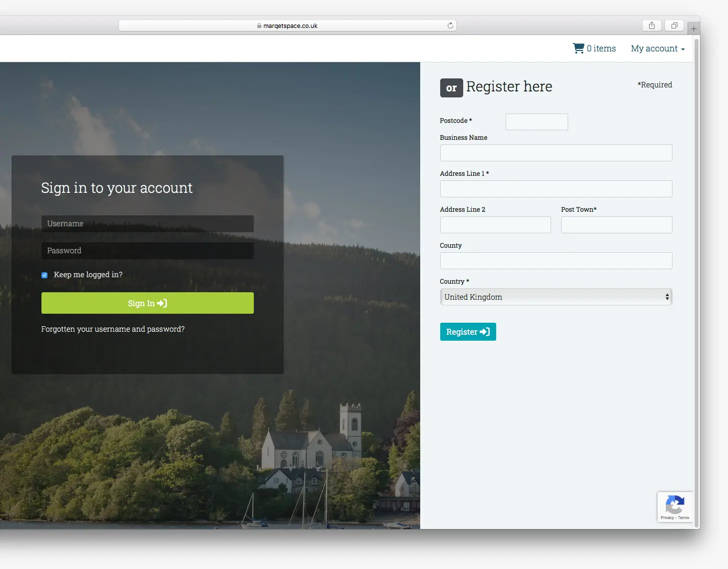The width and height of the screenshot is (728, 569).
Task: Click the 'Register here' heading
Action: coord(509,87)
